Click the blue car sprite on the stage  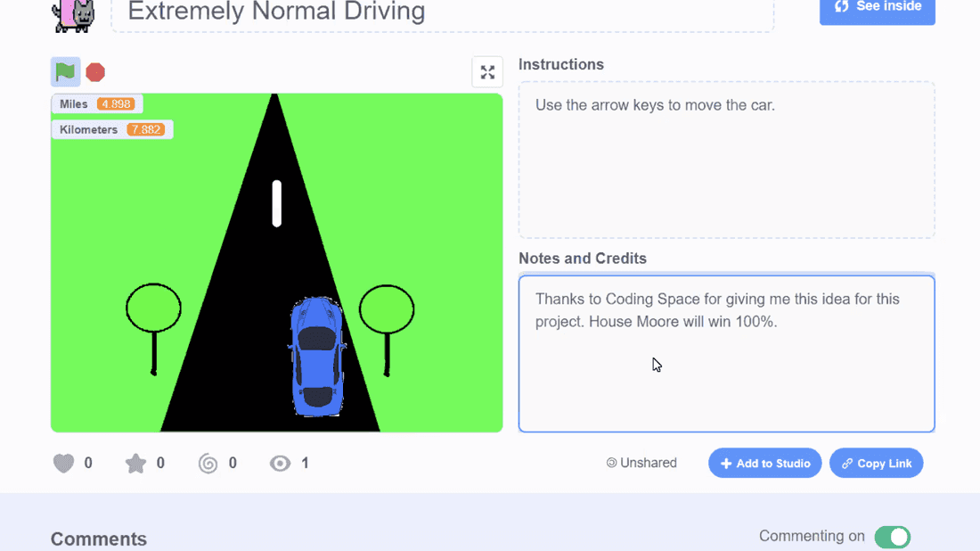317,357
